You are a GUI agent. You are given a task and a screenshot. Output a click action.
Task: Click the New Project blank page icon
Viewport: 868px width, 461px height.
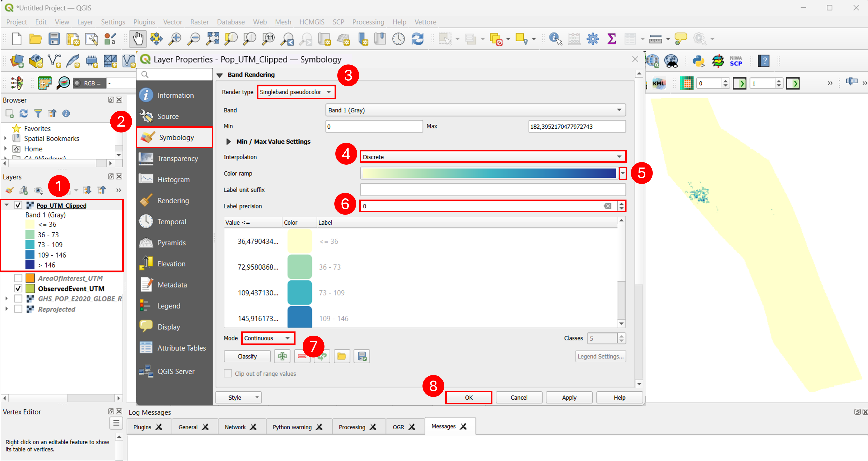tap(17, 39)
